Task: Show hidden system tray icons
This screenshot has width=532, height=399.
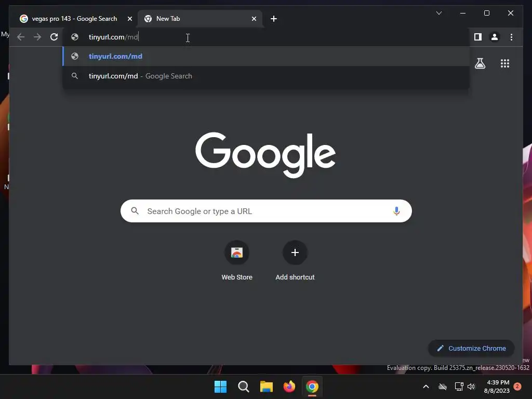Action: click(x=426, y=387)
